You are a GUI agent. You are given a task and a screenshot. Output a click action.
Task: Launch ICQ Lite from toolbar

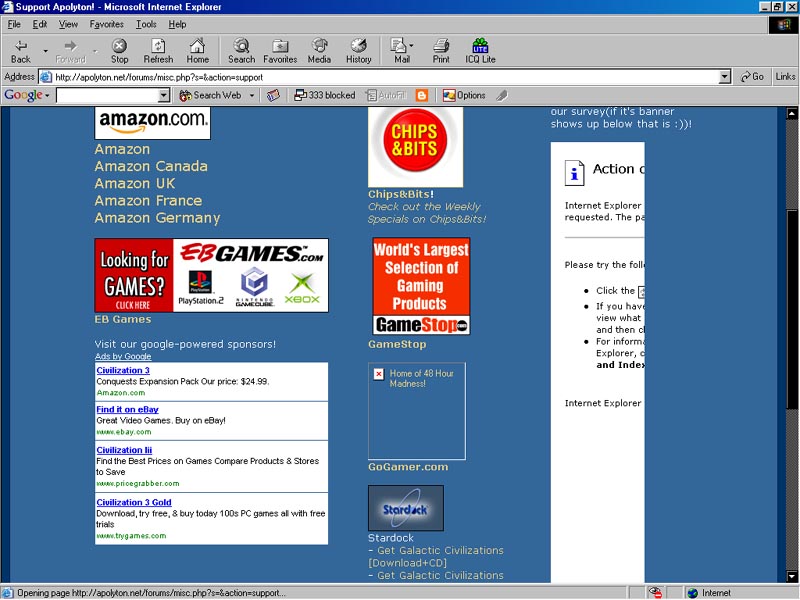click(480, 51)
